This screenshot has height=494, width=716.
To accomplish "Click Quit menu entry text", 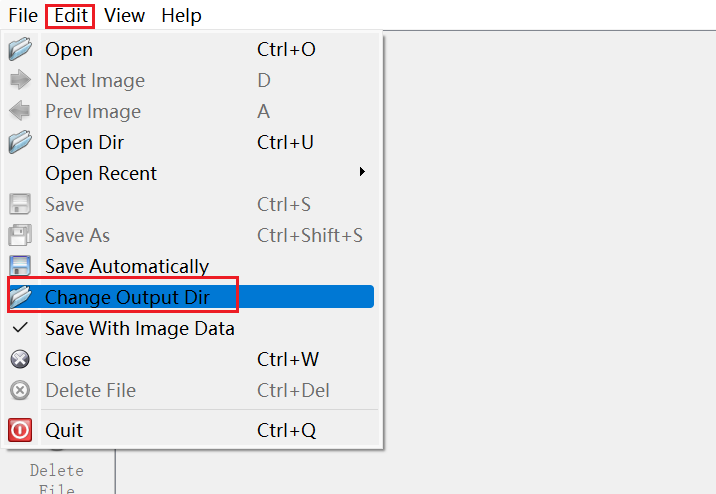I will [64, 430].
